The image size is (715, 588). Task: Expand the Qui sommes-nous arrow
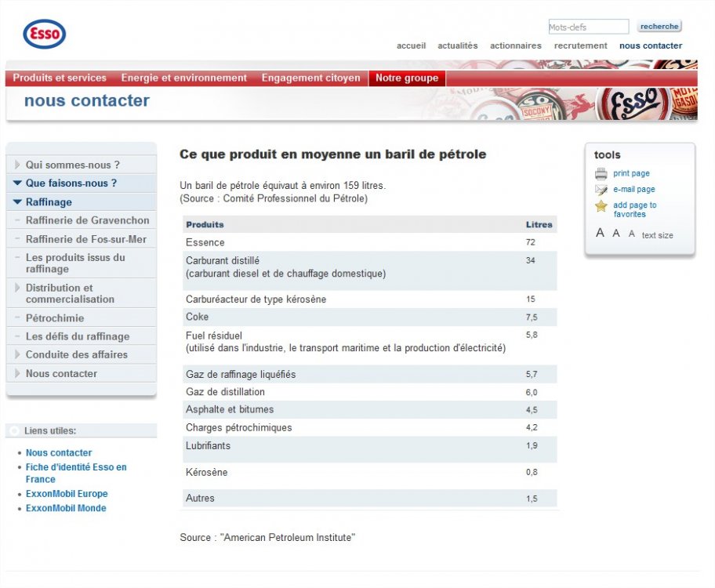pyautogui.click(x=17, y=165)
